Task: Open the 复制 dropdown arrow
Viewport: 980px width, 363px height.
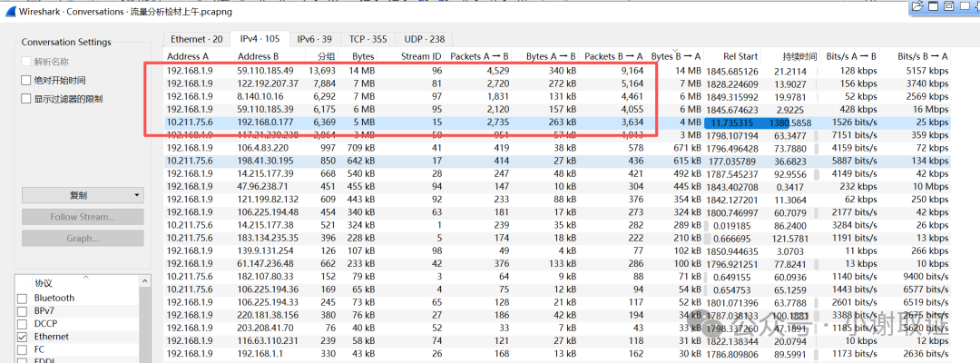Action: pyautogui.click(x=136, y=195)
